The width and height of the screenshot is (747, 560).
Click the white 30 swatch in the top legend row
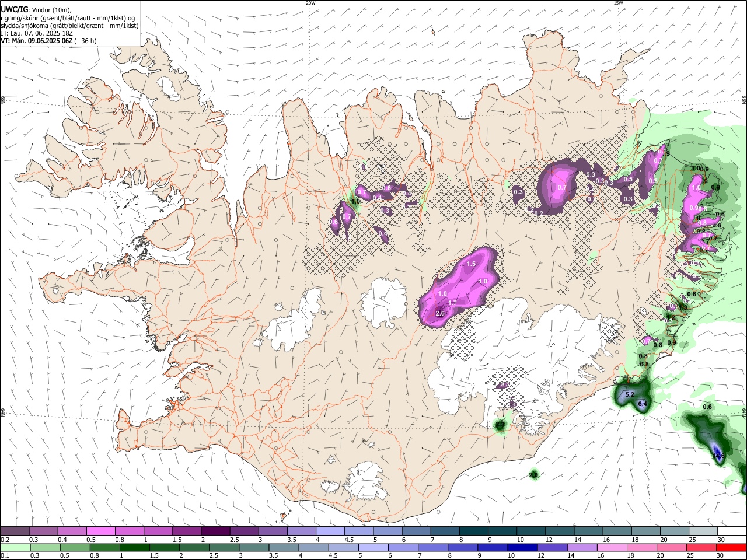[731, 531]
